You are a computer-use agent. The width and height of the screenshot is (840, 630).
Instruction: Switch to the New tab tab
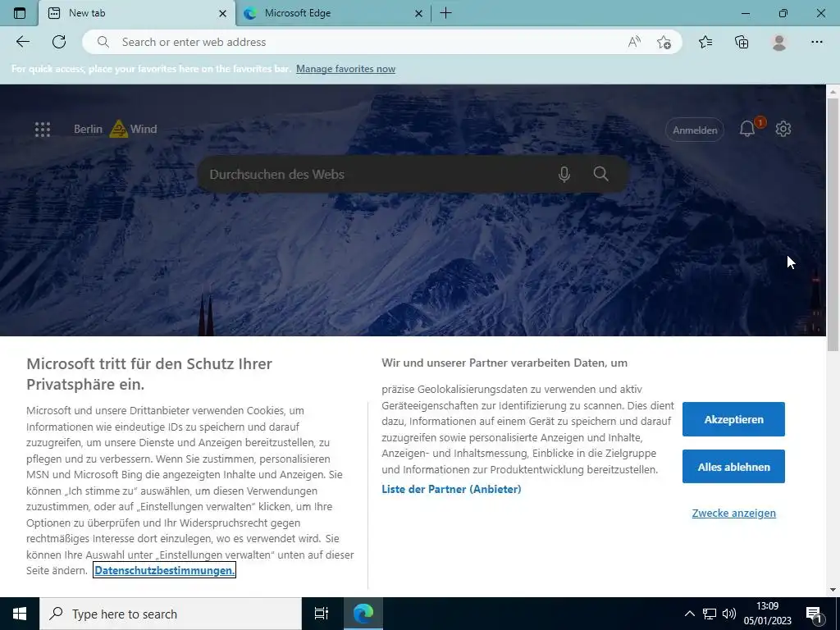click(137, 13)
